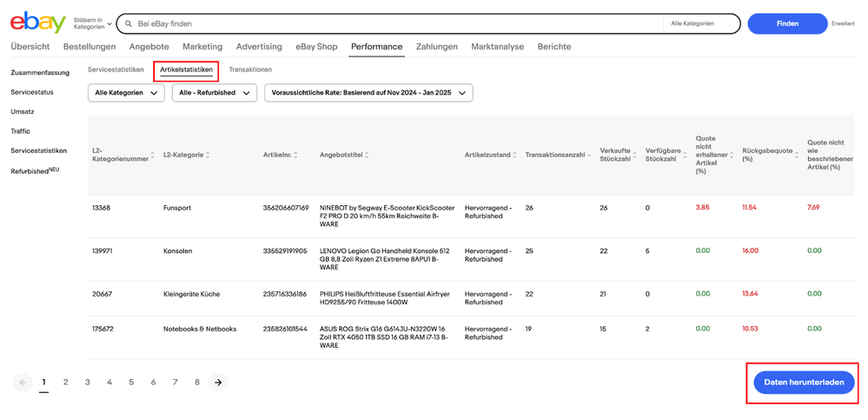Expand the Alle - Refurbished dropdown
The width and height of the screenshot is (868, 420).
tap(214, 92)
